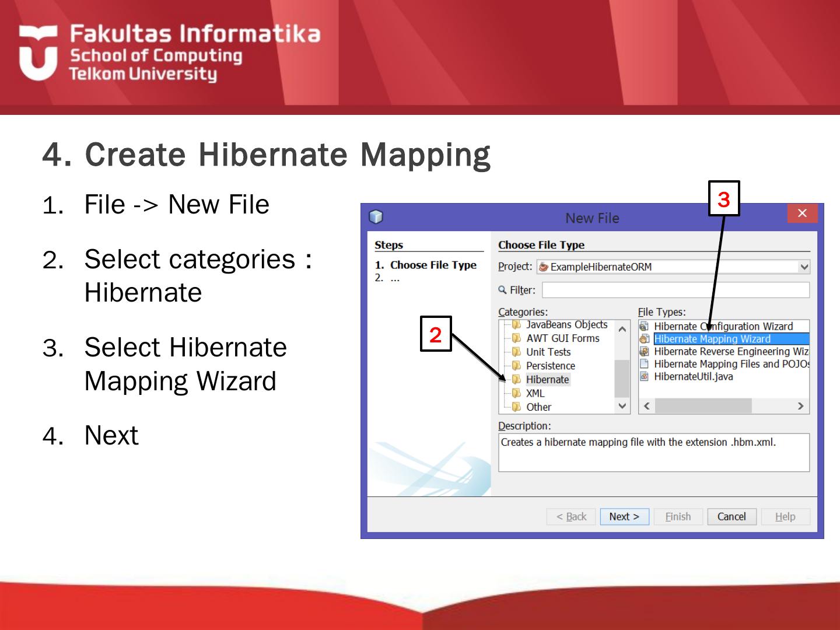The height and width of the screenshot is (630, 840).
Task: Close the New File dialog
Action: (802, 213)
